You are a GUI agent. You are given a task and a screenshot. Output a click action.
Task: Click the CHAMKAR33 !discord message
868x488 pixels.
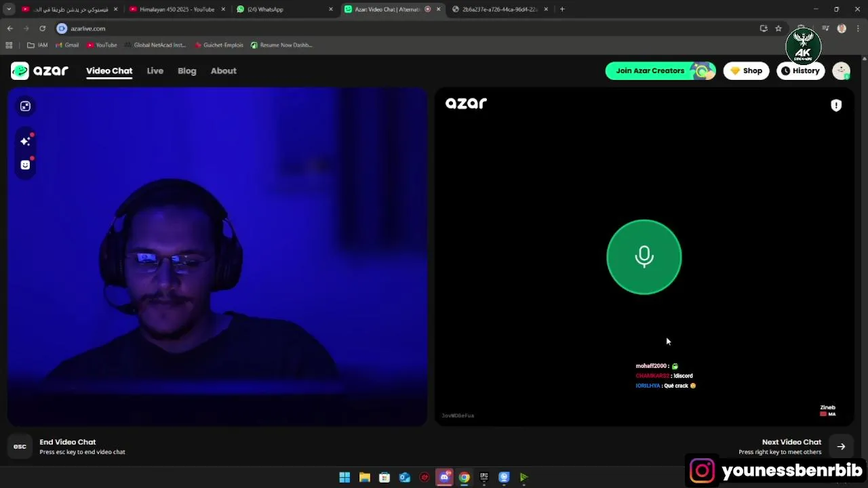pos(664,375)
